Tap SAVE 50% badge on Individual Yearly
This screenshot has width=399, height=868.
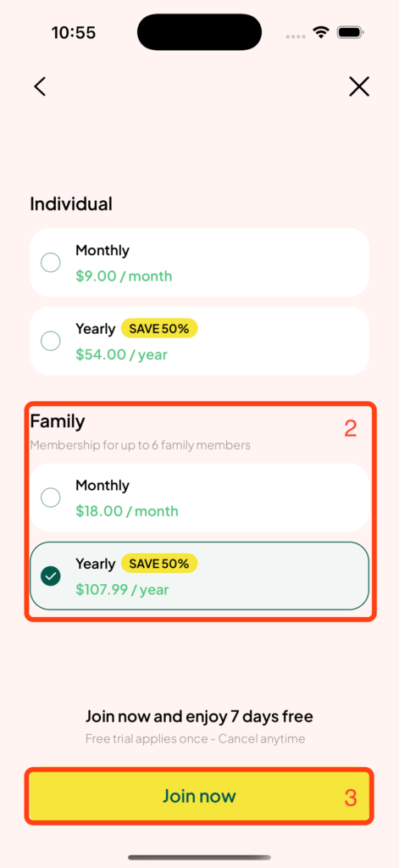click(x=159, y=329)
